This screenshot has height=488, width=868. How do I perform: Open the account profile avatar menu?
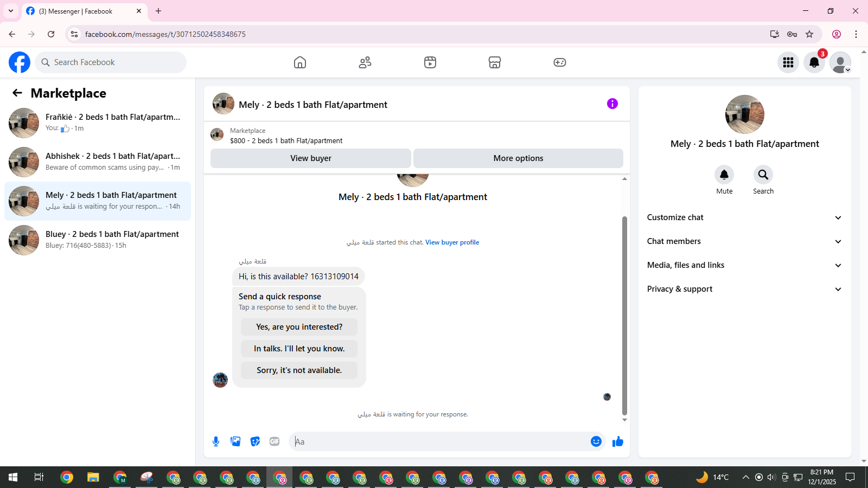[x=840, y=62]
